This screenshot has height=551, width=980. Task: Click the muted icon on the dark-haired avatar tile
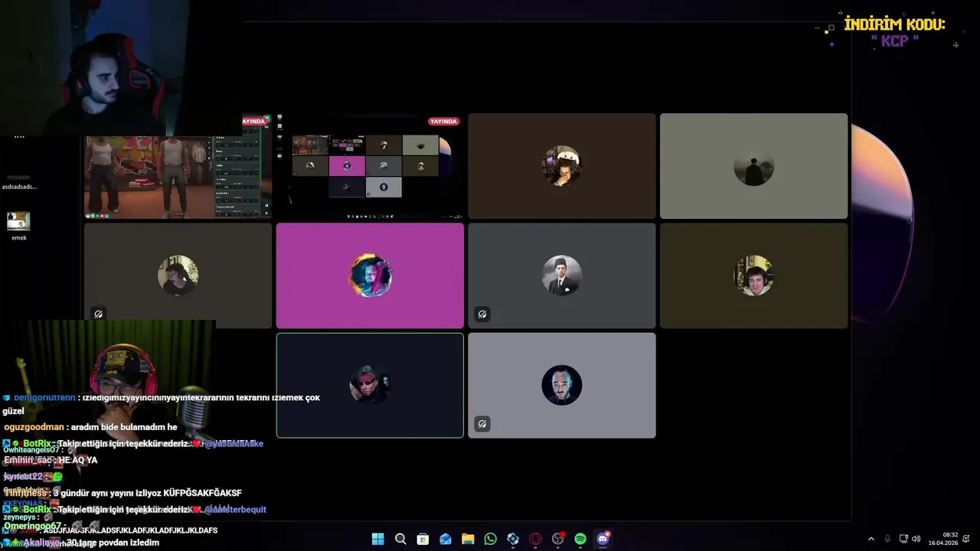pyautogui.click(x=98, y=314)
